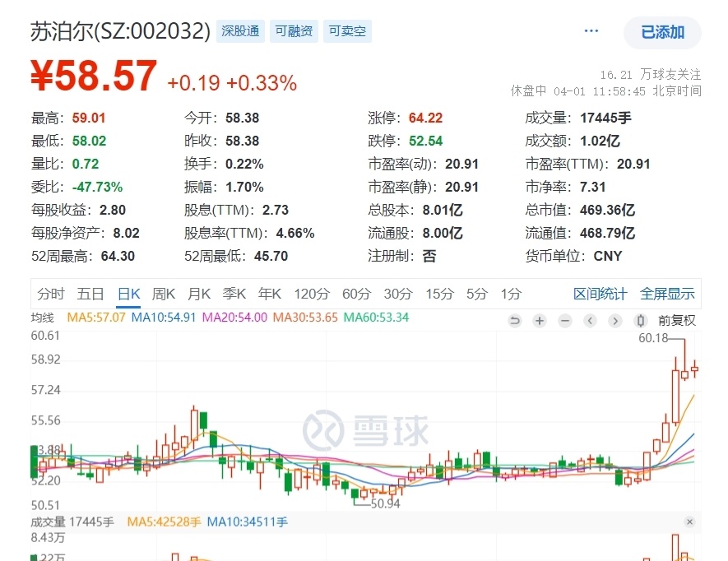728x561 pixels.
Task: Click the 深股通 tag
Action: (240, 31)
